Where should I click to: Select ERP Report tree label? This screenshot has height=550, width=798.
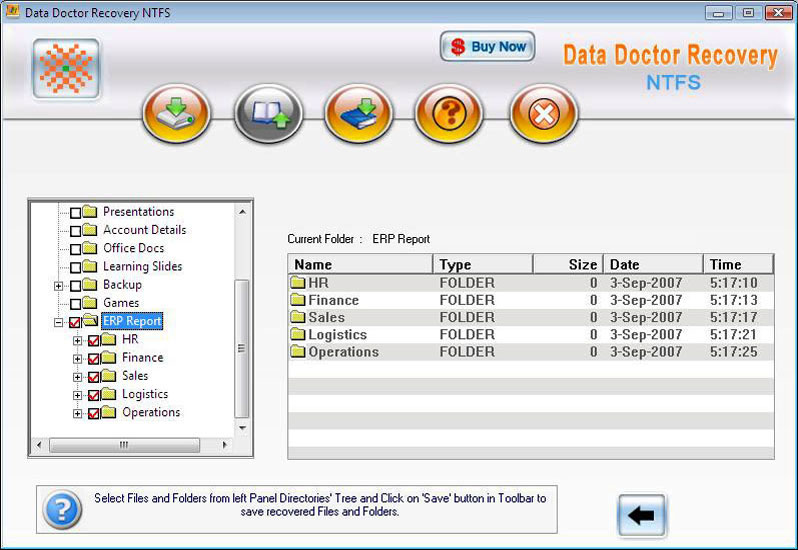coord(132,321)
